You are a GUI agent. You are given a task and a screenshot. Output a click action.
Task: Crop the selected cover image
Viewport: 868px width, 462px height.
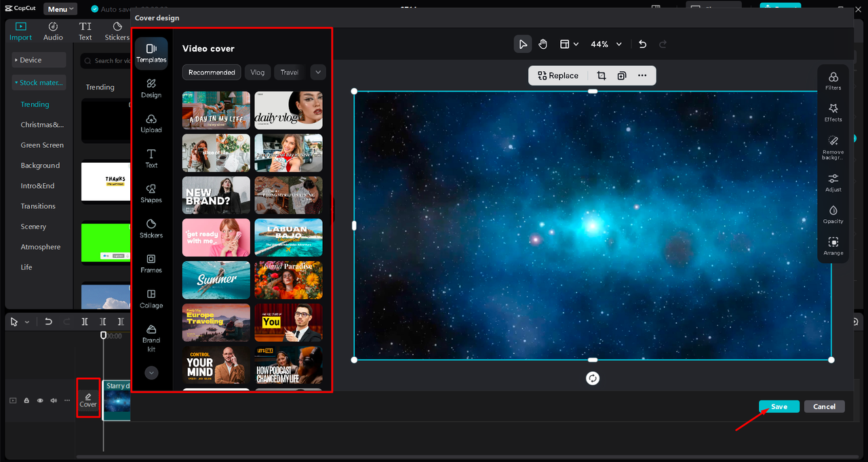coord(601,75)
